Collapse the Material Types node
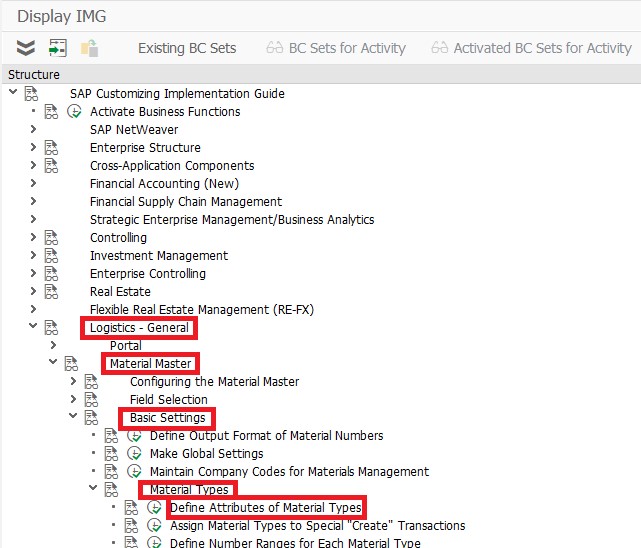641x548 pixels. (93, 488)
